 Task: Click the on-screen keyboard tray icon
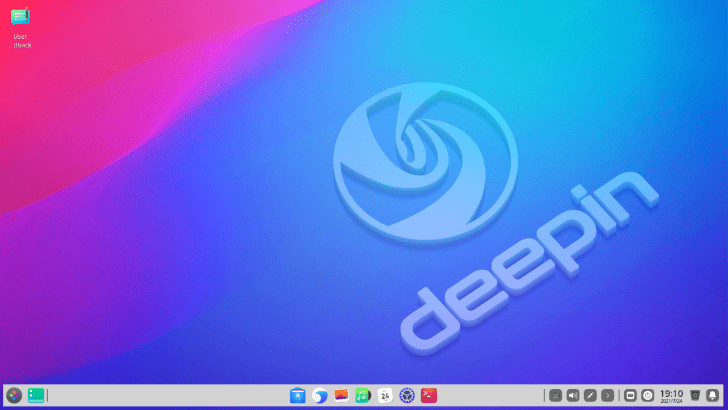555,396
